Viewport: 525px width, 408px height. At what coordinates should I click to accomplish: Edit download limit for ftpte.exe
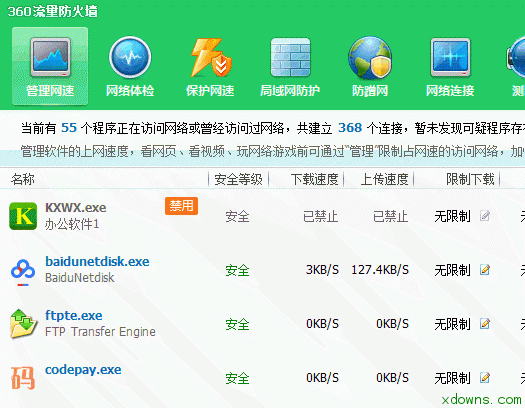485,323
